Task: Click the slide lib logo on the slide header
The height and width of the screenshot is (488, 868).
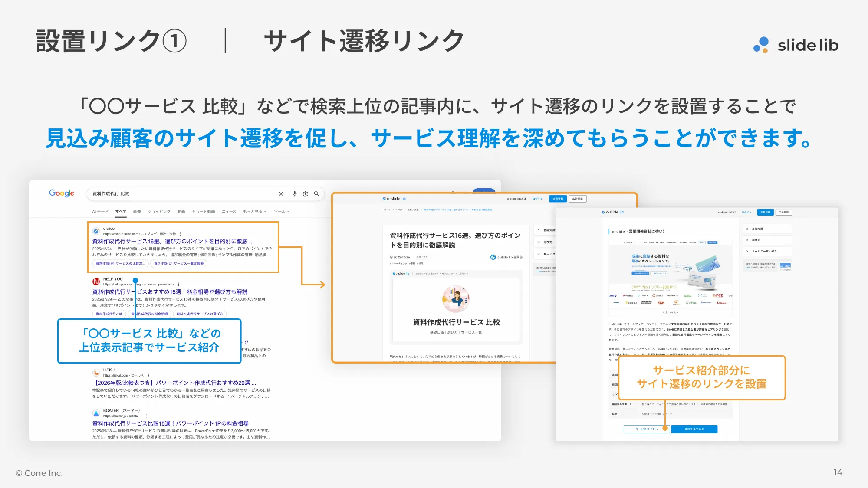Action: coord(796,45)
